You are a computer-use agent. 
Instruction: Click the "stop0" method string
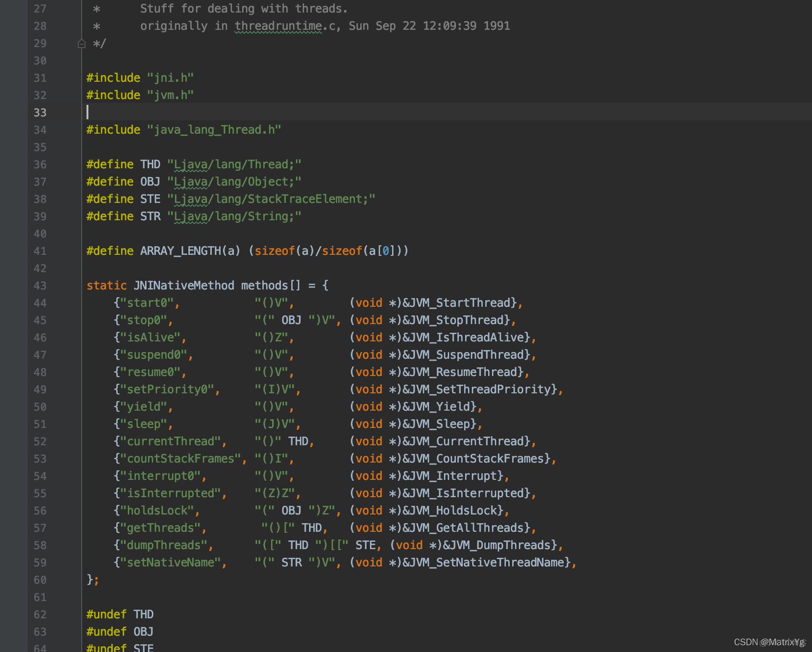pyautogui.click(x=143, y=320)
